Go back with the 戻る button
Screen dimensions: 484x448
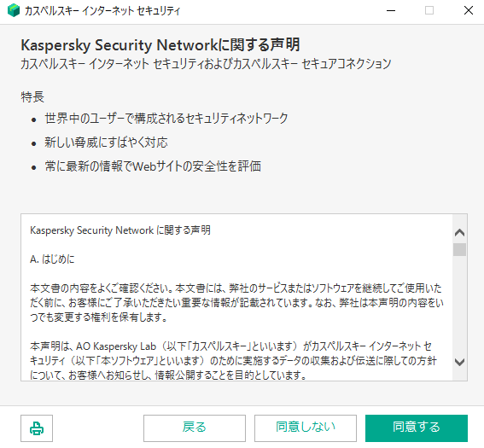(x=195, y=428)
